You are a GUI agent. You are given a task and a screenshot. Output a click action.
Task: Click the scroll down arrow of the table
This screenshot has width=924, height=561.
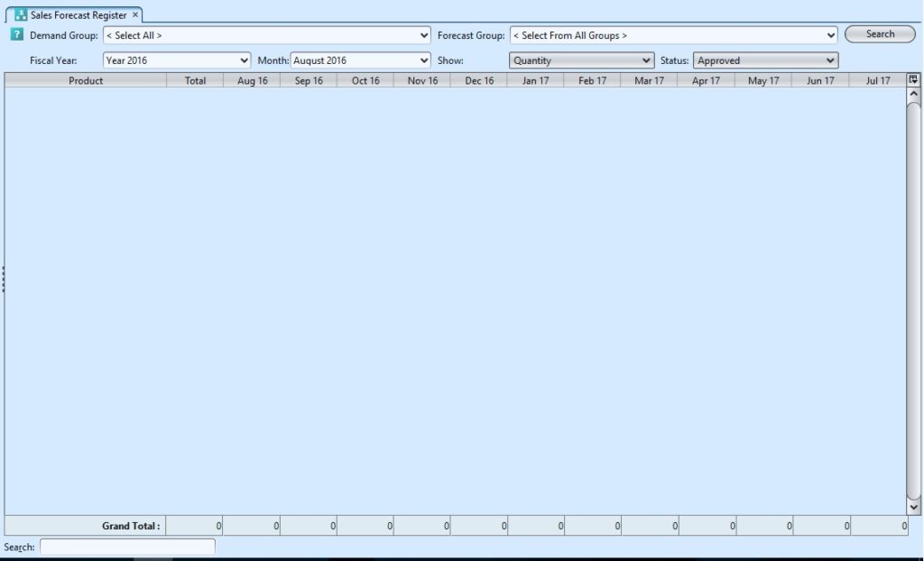point(913,507)
